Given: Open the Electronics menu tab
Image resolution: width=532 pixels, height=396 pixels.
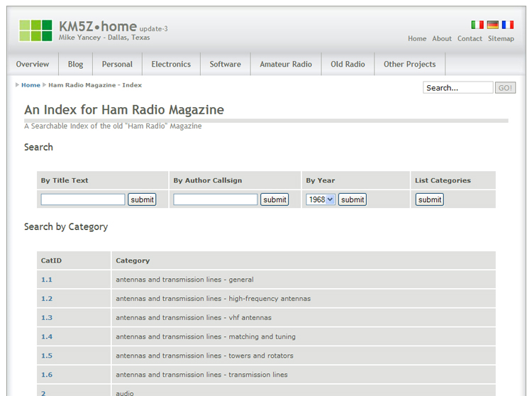Looking at the screenshot, I should click(171, 64).
